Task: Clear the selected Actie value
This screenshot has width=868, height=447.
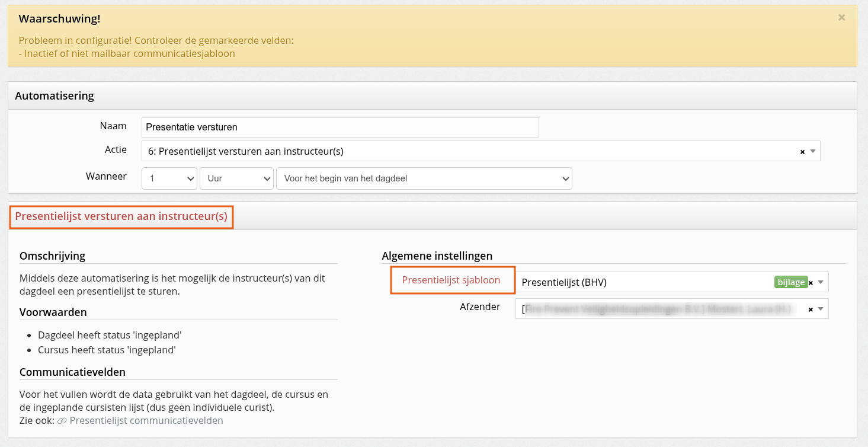Action: [802, 152]
